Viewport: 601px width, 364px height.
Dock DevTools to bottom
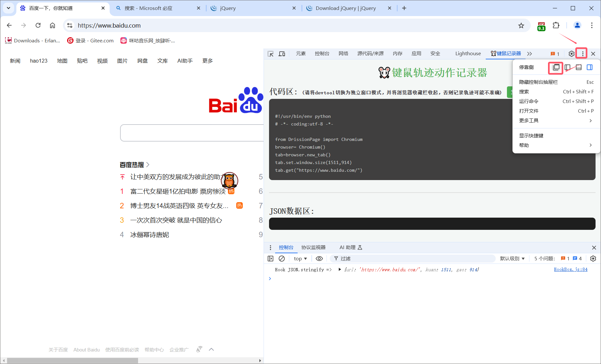[x=579, y=67]
